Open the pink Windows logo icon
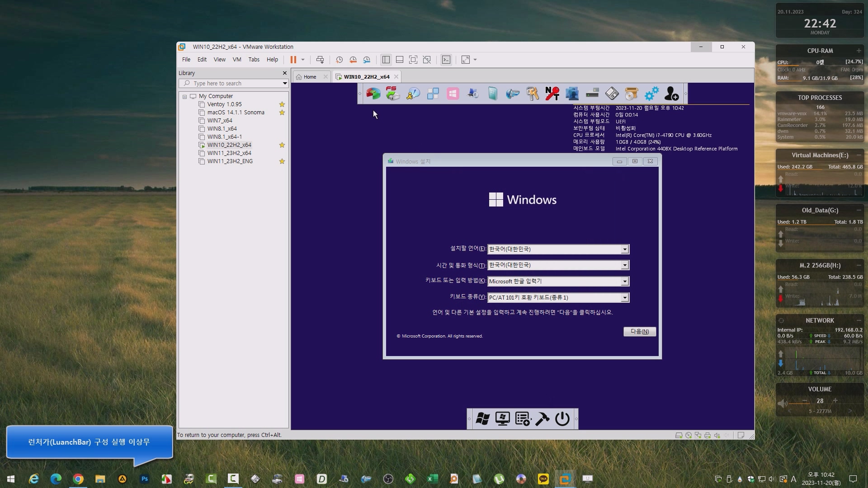Image resolution: width=868 pixels, height=488 pixels. pos(453,94)
